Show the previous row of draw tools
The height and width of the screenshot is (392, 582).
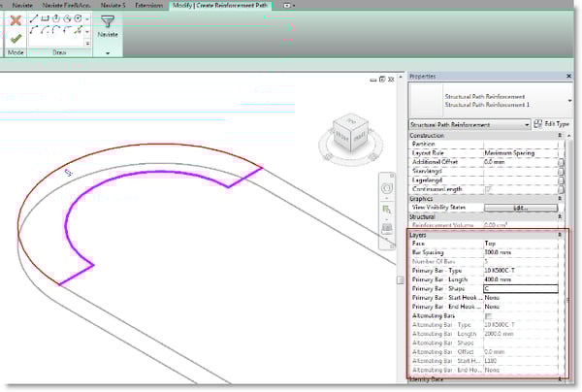[87, 18]
